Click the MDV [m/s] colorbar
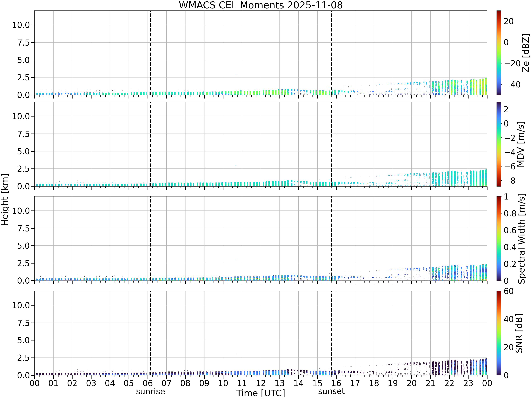The height and width of the screenshot is (399, 532). tap(499, 144)
